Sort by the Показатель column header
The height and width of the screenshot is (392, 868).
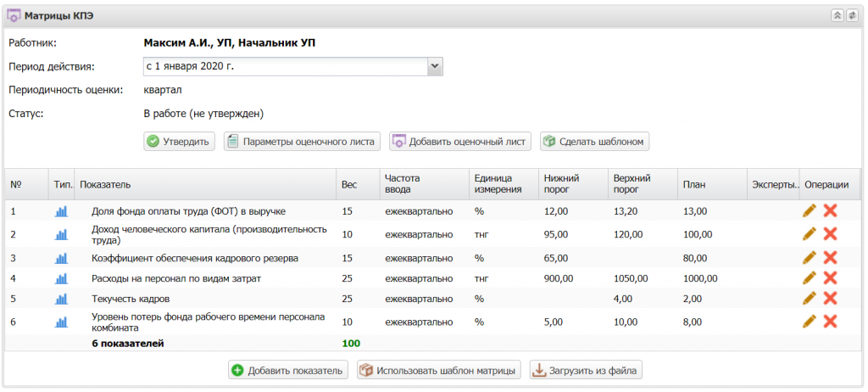point(205,185)
